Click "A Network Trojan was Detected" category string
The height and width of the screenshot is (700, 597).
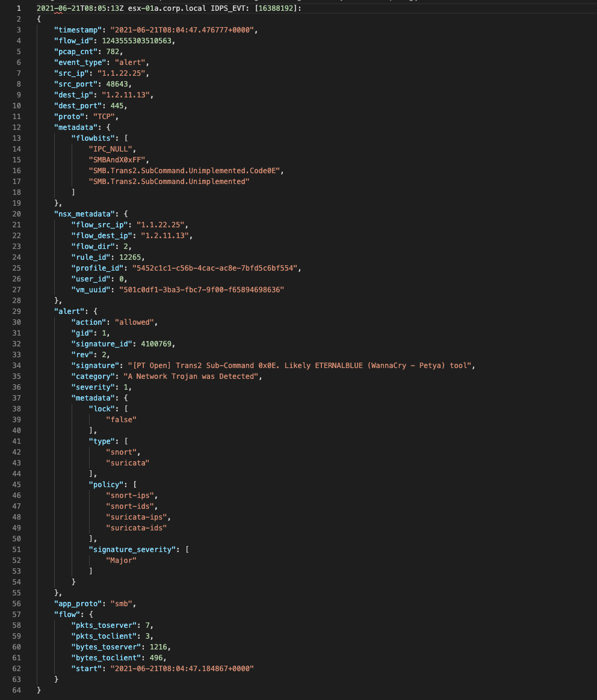(193, 376)
